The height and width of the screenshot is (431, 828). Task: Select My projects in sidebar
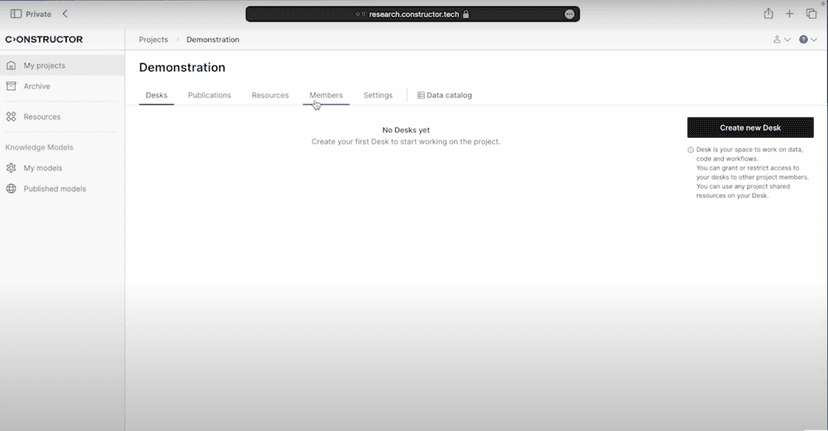click(62, 65)
